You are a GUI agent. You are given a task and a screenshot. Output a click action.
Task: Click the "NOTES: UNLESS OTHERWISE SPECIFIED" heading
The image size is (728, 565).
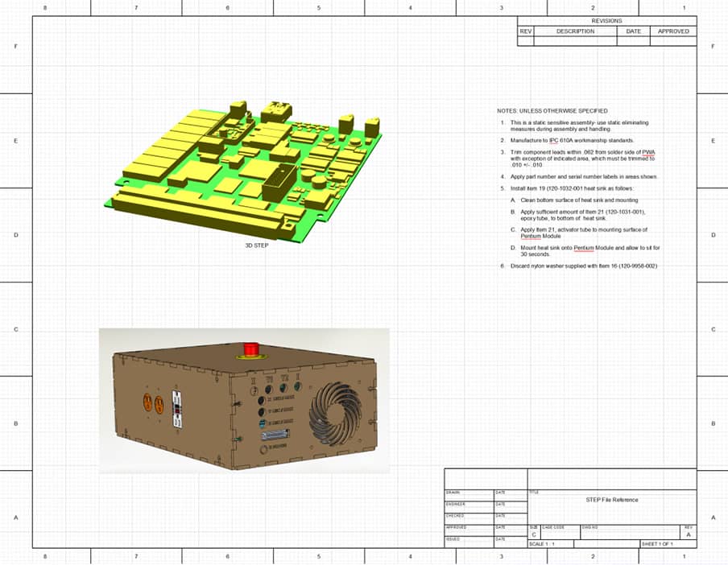coord(552,111)
